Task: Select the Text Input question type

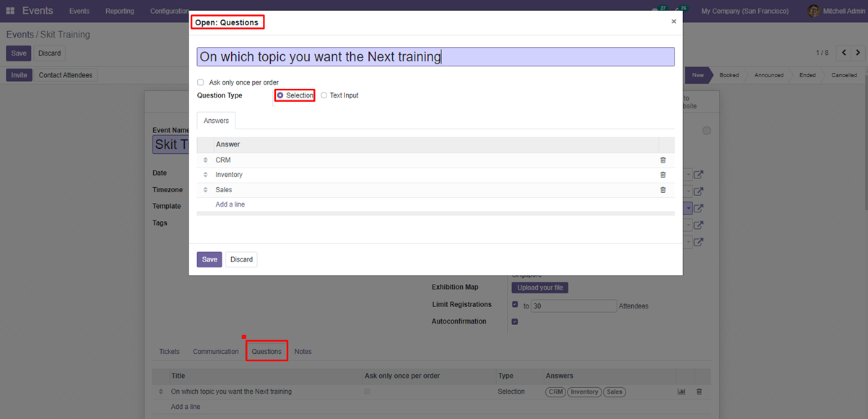Action: click(x=324, y=95)
